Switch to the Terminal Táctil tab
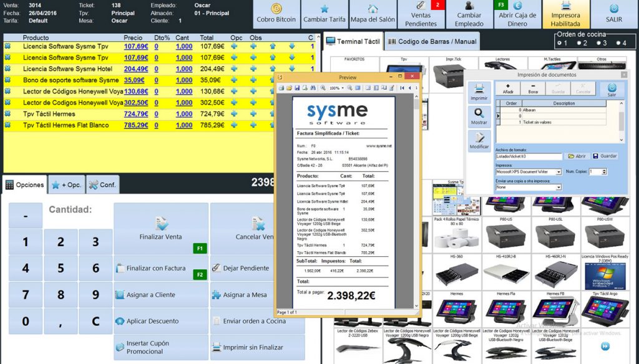This screenshot has width=639, height=364. point(353,41)
